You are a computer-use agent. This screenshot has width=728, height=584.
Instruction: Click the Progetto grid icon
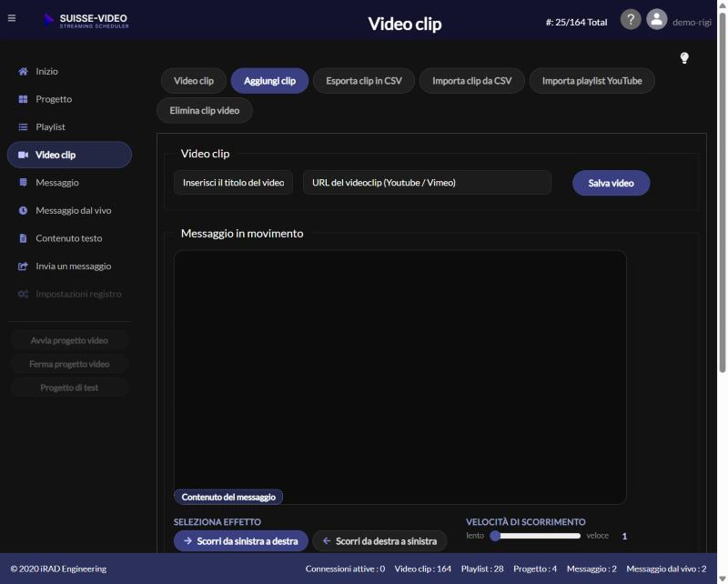coord(23,99)
